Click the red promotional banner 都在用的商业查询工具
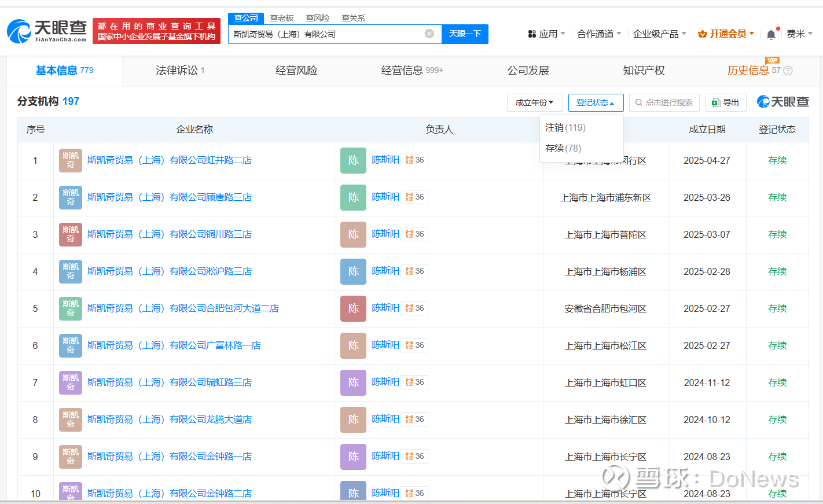The width and height of the screenshot is (823, 504). 156,31
